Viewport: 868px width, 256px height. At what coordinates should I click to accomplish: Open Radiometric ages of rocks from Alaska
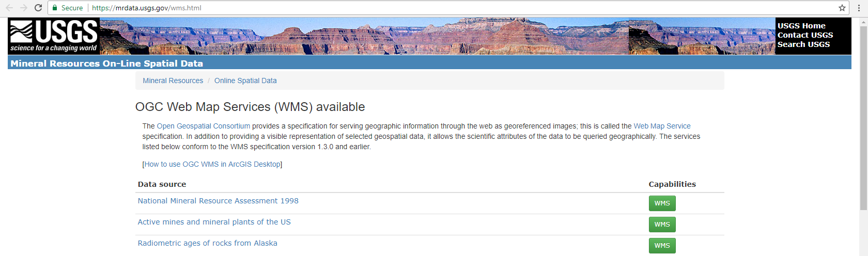click(x=207, y=243)
